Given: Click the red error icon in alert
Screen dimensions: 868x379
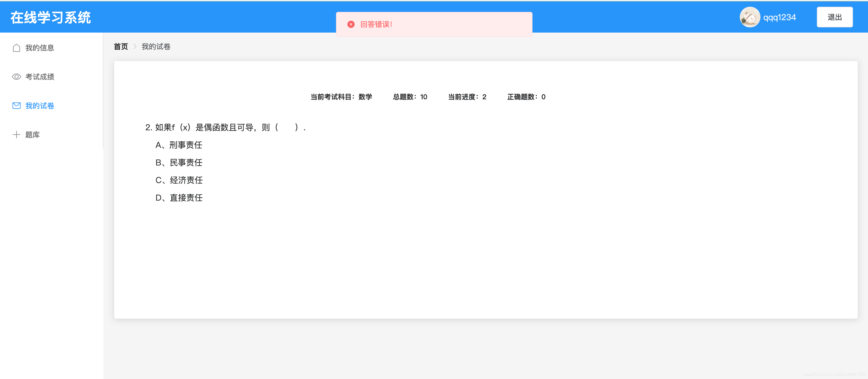Looking at the screenshot, I should click(x=351, y=24).
